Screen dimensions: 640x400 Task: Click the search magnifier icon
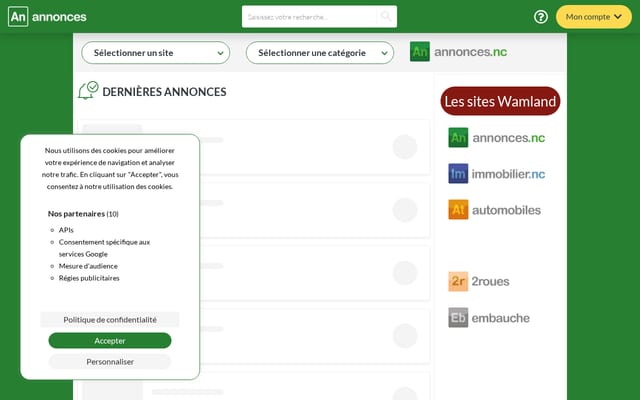pos(386,16)
